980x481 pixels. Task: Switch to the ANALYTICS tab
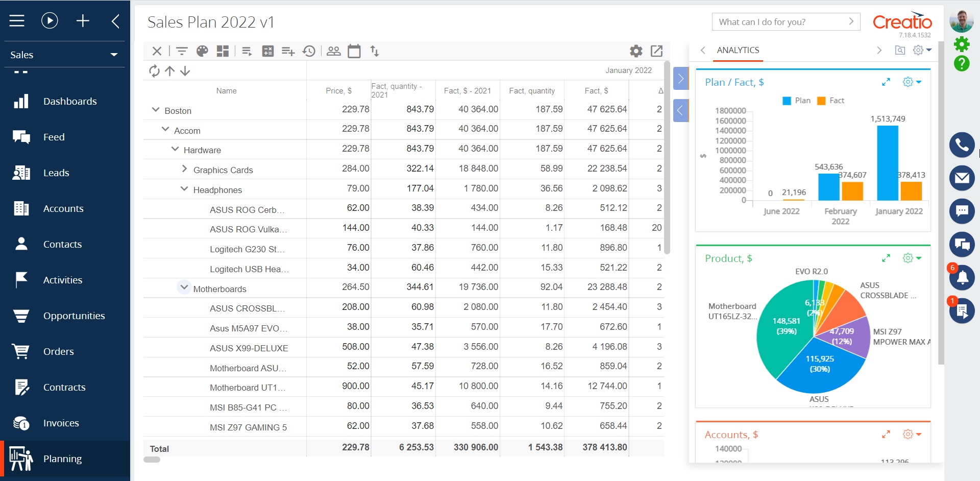738,50
